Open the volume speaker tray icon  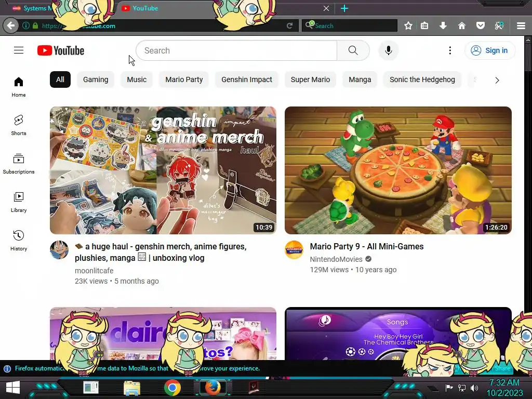[x=474, y=388]
